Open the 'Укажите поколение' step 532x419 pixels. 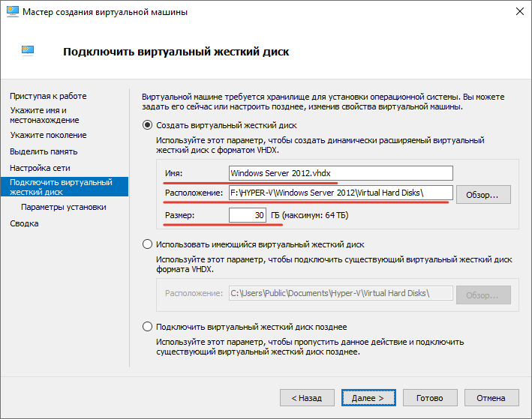point(48,135)
